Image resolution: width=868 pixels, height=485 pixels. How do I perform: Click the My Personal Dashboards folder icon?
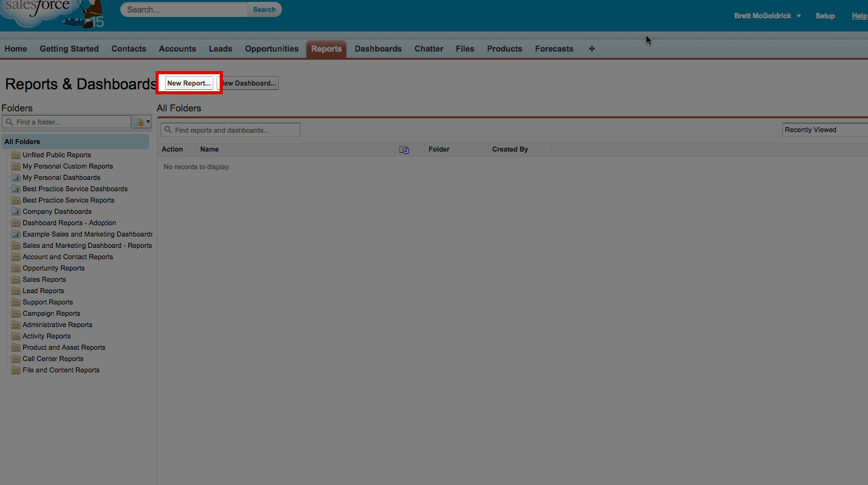point(16,177)
